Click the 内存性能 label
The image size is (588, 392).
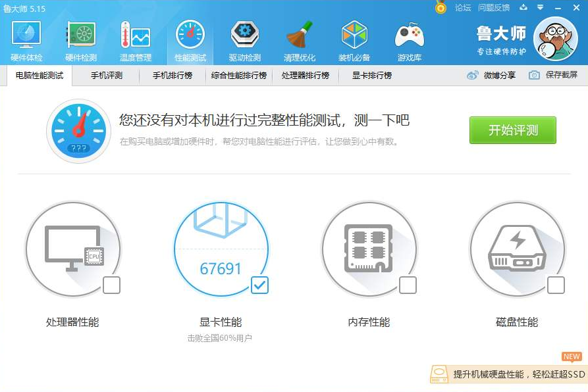click(x=369, y=322)
